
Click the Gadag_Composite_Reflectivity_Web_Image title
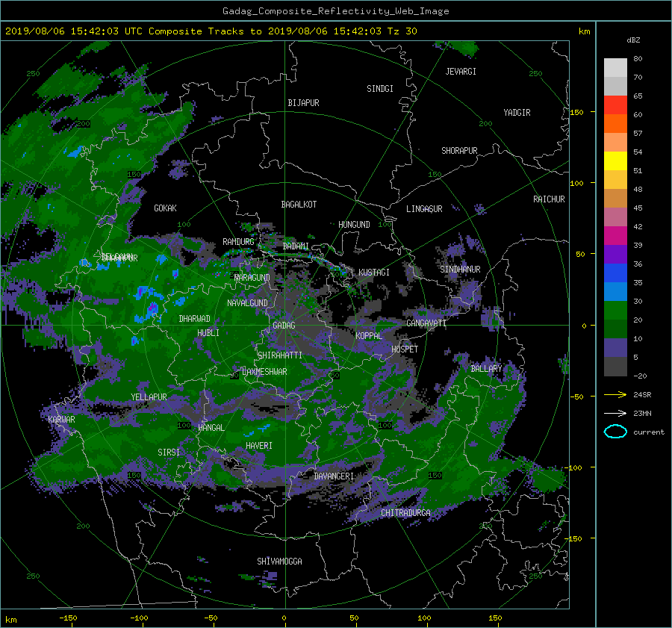point(335,11)
